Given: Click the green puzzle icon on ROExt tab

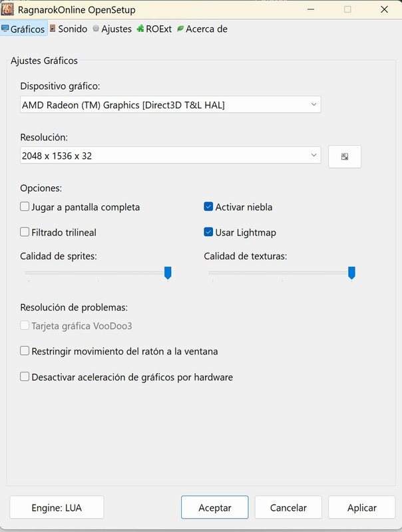Looking at the screenshot, I should coord(140,29).
